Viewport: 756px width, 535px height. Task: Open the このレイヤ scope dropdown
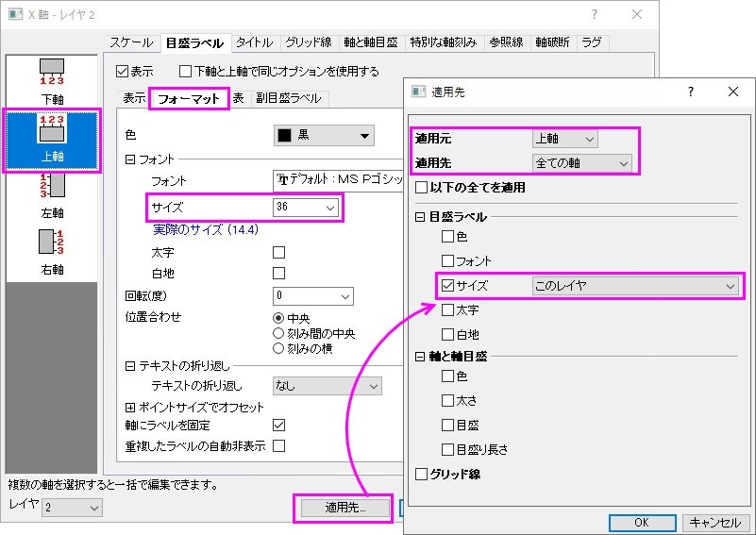(635, 286)
